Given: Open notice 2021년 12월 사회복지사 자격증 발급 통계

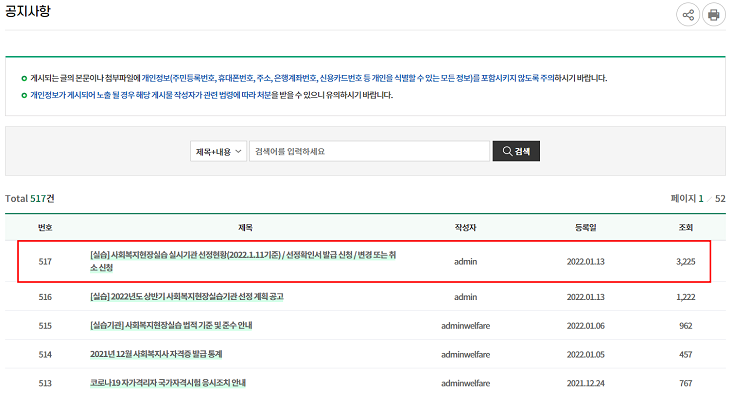Looking at the screenshot, I should tap(156, 354).
